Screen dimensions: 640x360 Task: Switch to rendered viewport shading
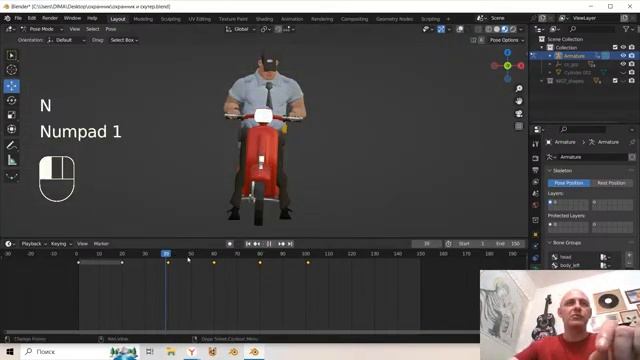(513, 29)
